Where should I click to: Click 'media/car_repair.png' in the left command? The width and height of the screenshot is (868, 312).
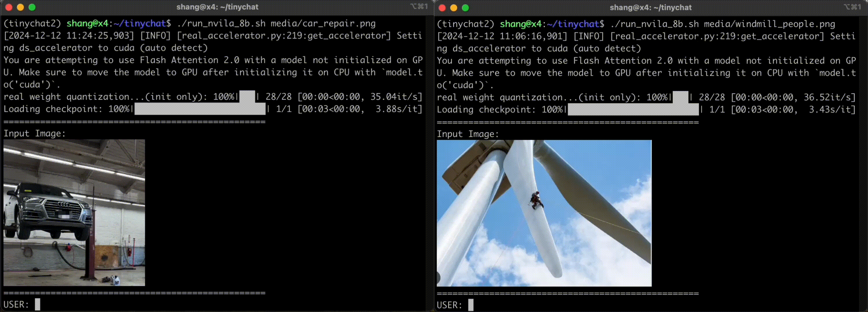(323, 24)
